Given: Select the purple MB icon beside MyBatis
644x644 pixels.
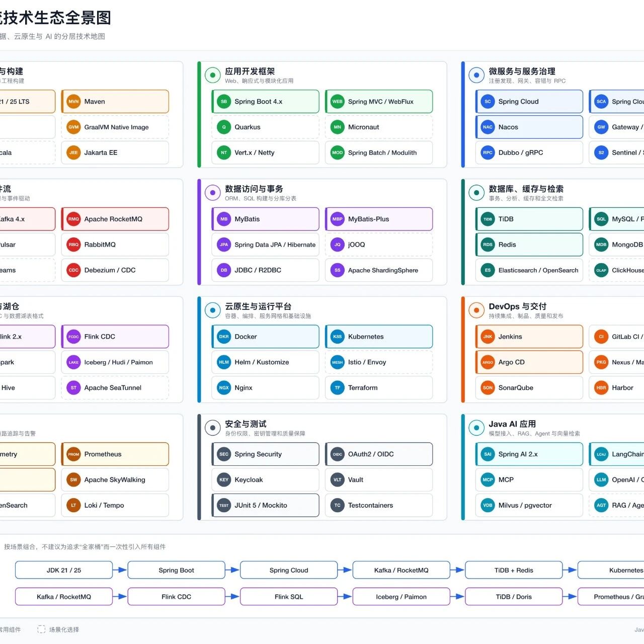Looking at the screenshot, I should (224, 219).
